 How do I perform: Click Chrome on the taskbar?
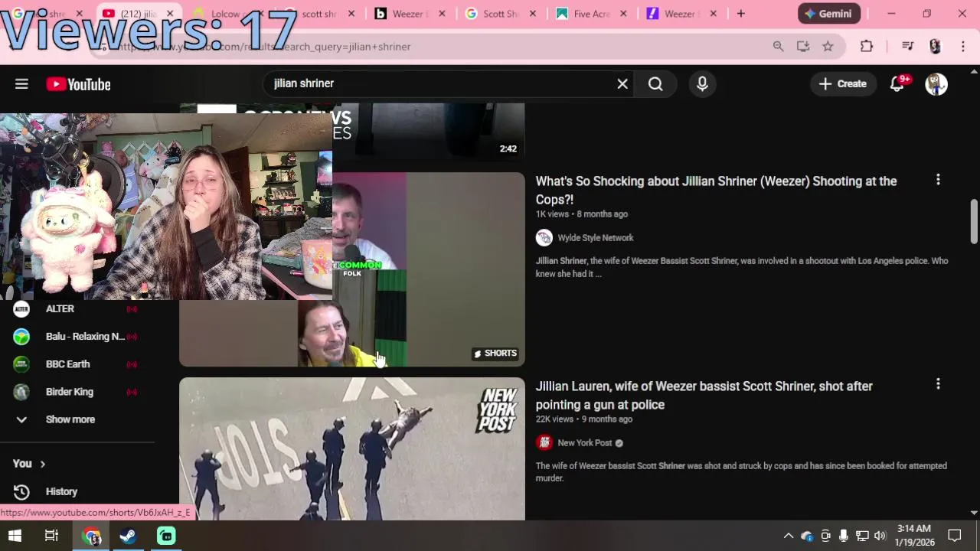pyautogui.click(x=91, y=536)
